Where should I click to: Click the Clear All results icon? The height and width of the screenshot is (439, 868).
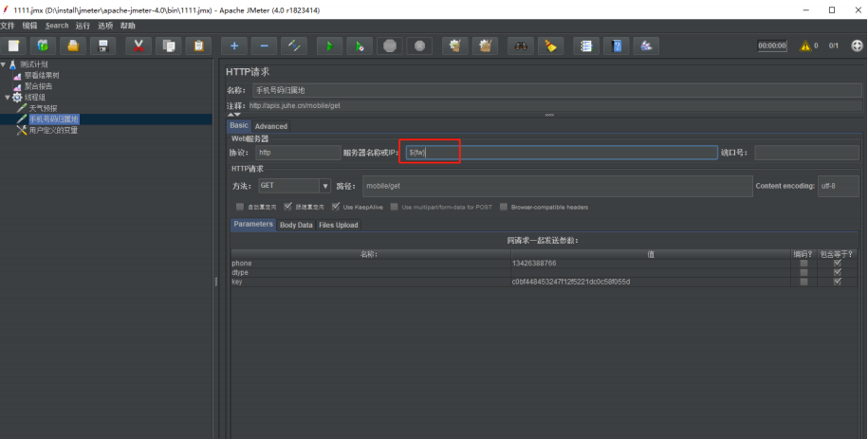pos(485,46)
